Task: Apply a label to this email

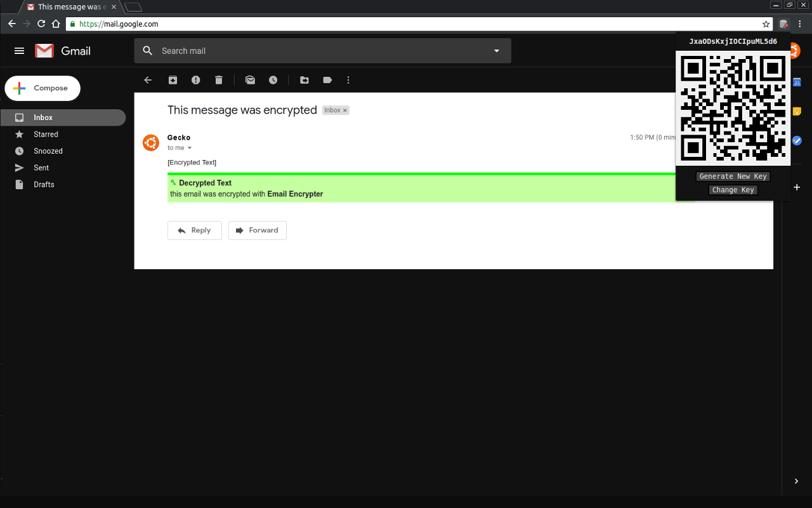Action: (327, 80)
